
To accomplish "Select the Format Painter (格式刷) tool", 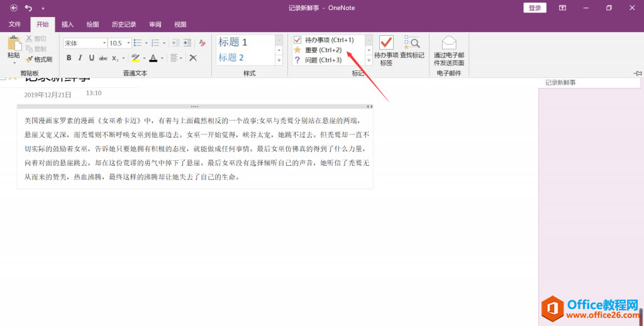I will point(38,59).
